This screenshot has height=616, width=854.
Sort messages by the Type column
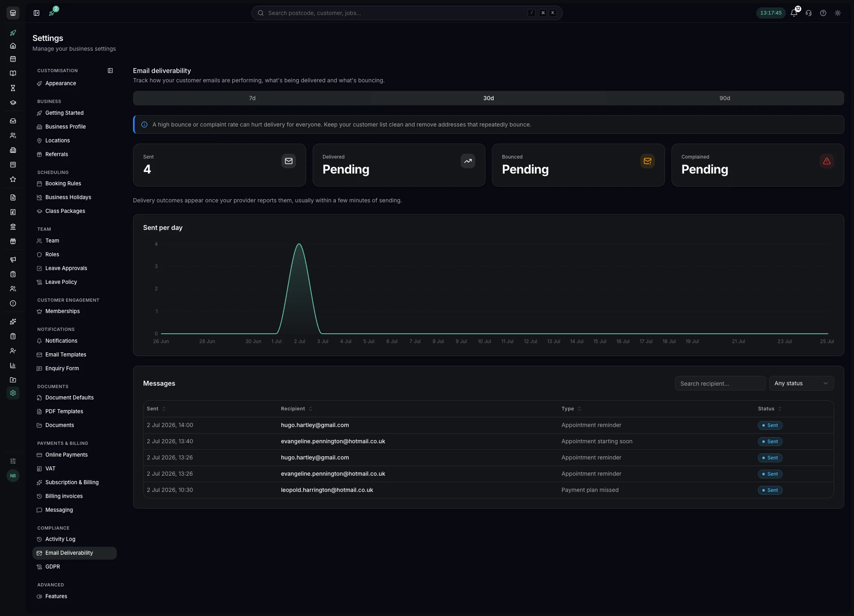coord(571,409)
